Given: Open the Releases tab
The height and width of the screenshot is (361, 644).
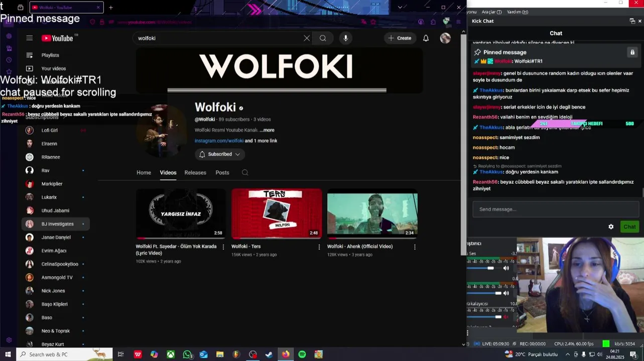Looking at the screenshot, I should (x=195, y=172).
